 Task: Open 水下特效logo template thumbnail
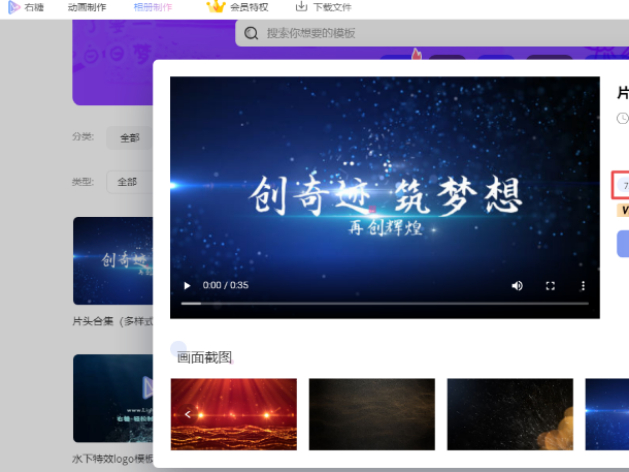pos(113,398)
